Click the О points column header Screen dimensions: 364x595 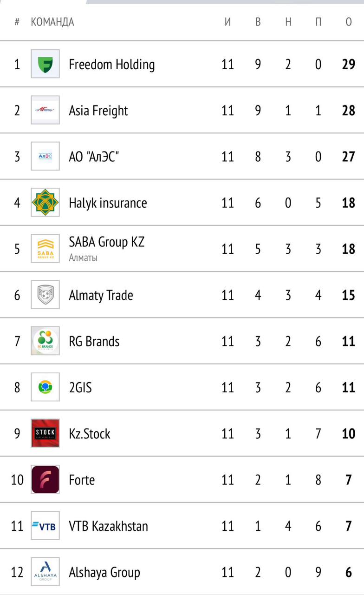(349, 22)
